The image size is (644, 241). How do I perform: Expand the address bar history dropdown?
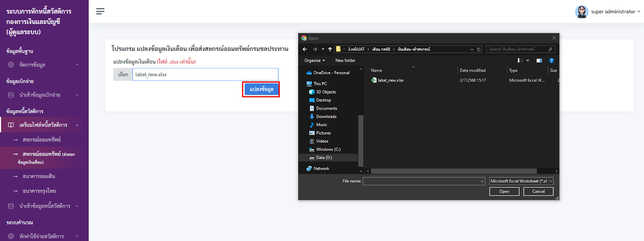(x=472, y=49)
